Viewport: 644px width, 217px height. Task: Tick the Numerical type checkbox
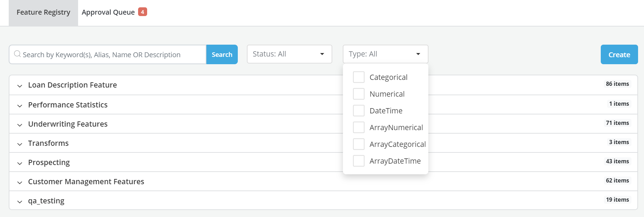tap(358, 94)
